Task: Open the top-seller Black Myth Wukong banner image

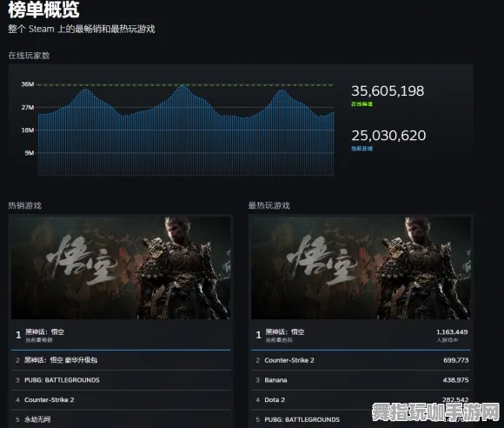Action: pyautogui.click(x=121, y=268)
